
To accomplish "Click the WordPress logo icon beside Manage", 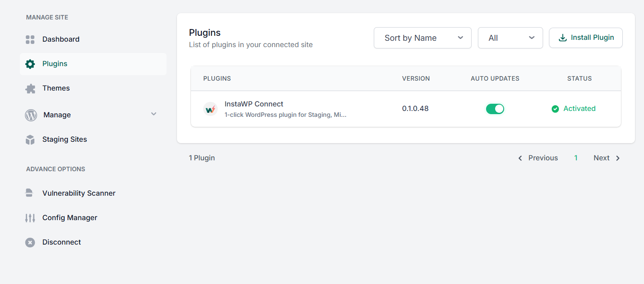I will (31, 115).
